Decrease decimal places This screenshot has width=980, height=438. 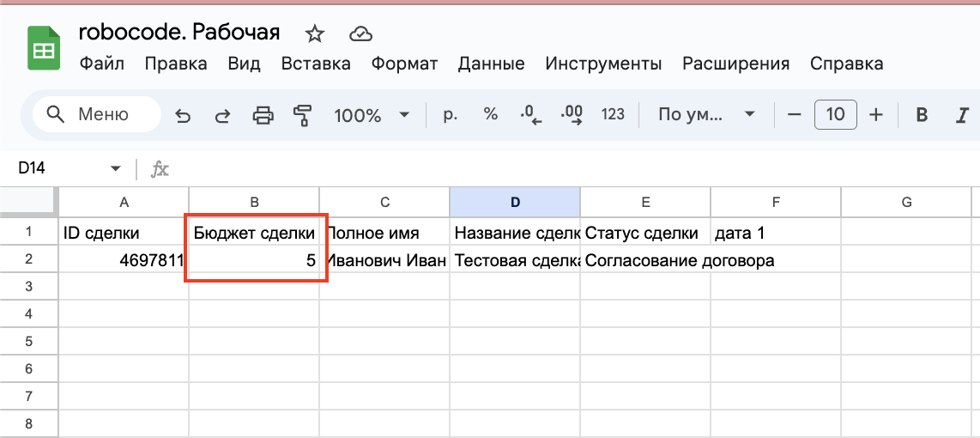(x=530, y=115)
